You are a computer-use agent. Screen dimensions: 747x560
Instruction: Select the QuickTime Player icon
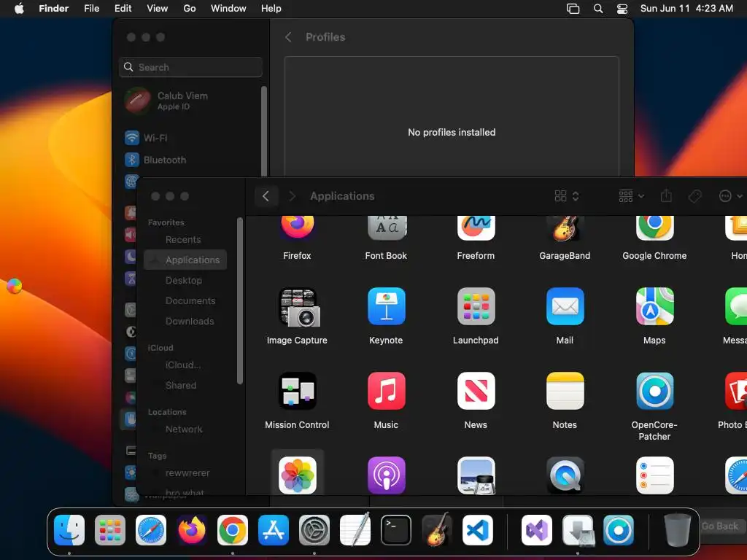[565, 475]
